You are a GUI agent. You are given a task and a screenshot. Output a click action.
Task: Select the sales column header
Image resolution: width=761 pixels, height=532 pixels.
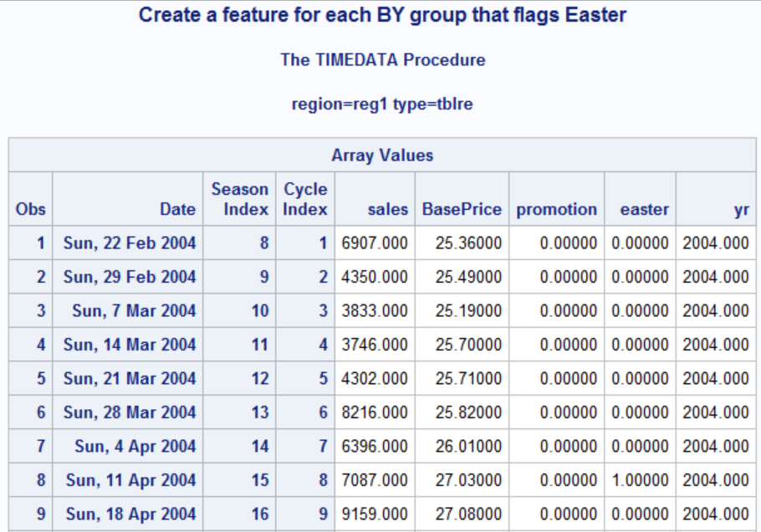click(x=389, y=209)
